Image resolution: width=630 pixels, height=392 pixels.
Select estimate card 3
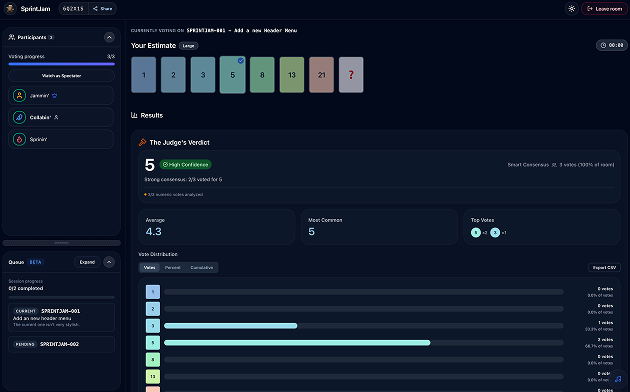coord(203,75)
